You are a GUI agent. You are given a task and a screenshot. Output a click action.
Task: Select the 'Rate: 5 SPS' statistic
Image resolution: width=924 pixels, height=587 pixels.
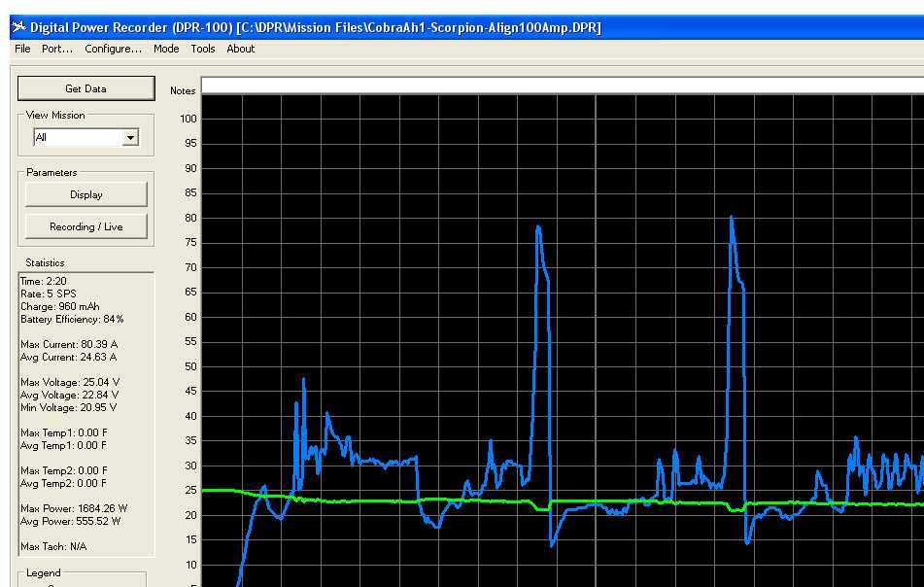point(48,294)
